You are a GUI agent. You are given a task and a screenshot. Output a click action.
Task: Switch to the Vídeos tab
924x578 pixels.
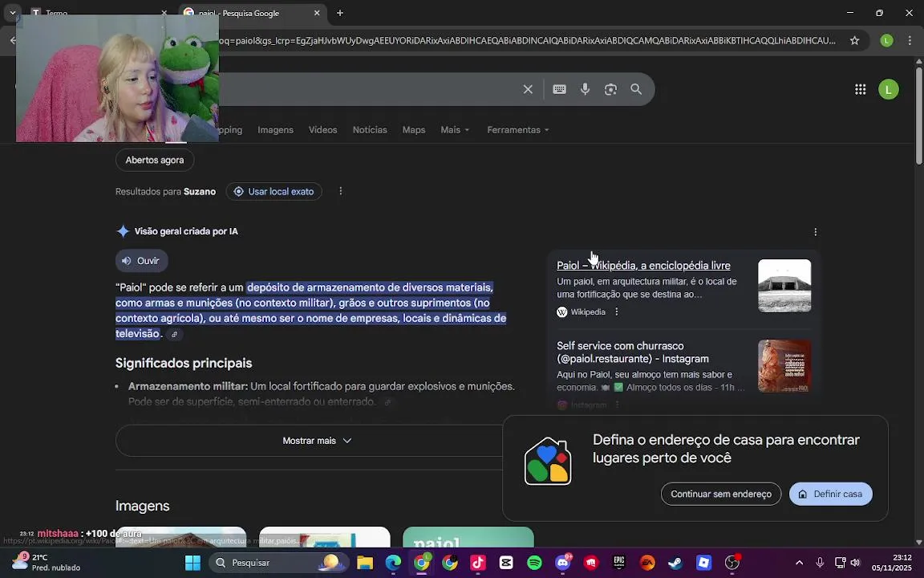click(x=323, y=130)
